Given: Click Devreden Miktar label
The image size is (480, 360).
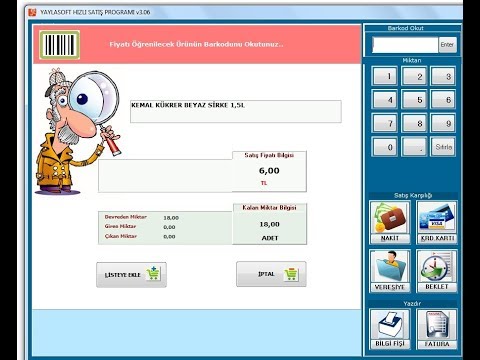Looking at the screenshot, I should click(126, 217).
